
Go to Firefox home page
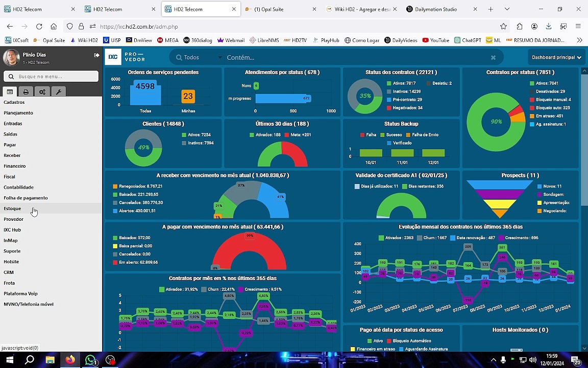click(54, 26)
